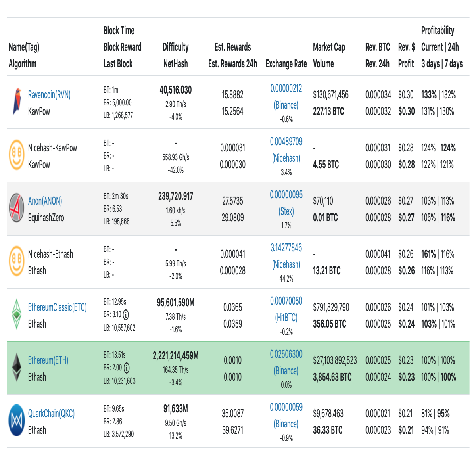Screen dimensions: 476x460
Task: Click the Difficulty column header
Action: [176, 47]
